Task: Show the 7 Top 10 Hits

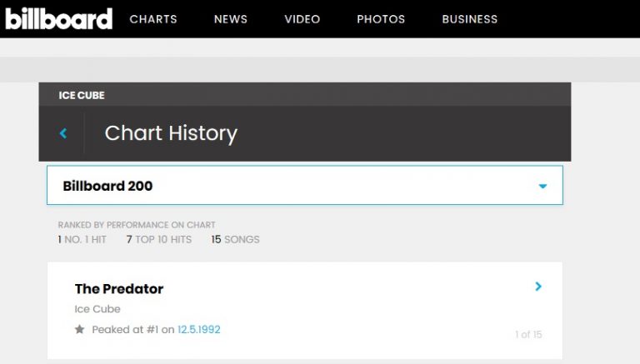Action: pos(158,240)
